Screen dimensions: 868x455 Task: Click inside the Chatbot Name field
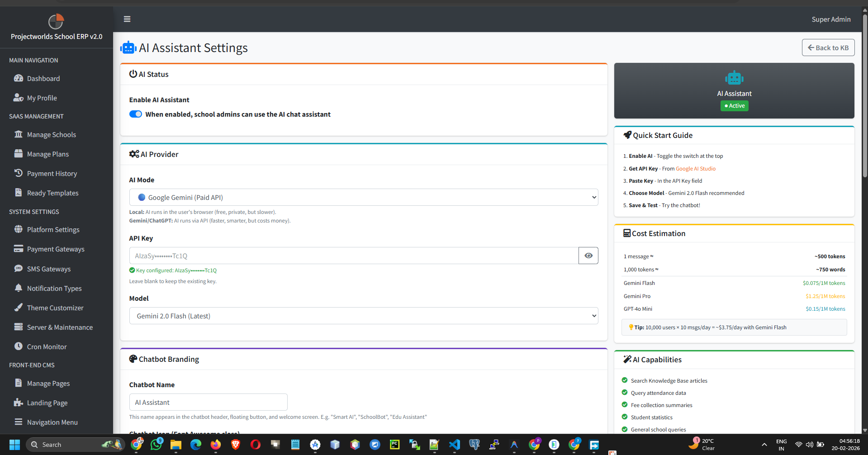click(x=208, y=402)
